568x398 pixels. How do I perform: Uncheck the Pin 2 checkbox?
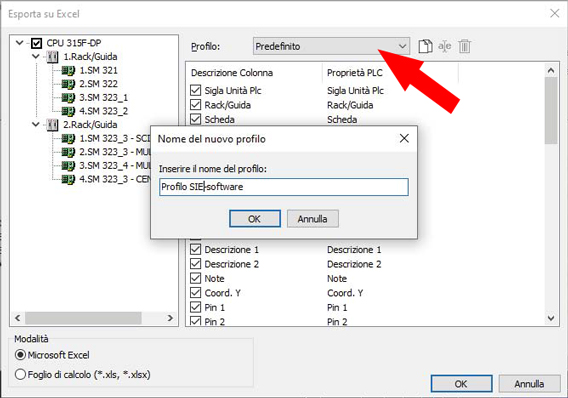[x=196, y=321]
